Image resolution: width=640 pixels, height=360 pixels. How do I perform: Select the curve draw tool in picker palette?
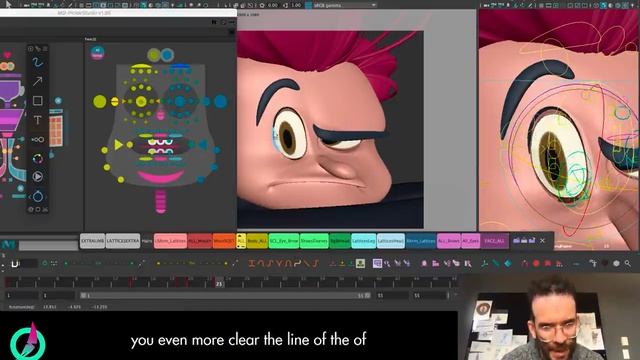(x=38, y=62)
